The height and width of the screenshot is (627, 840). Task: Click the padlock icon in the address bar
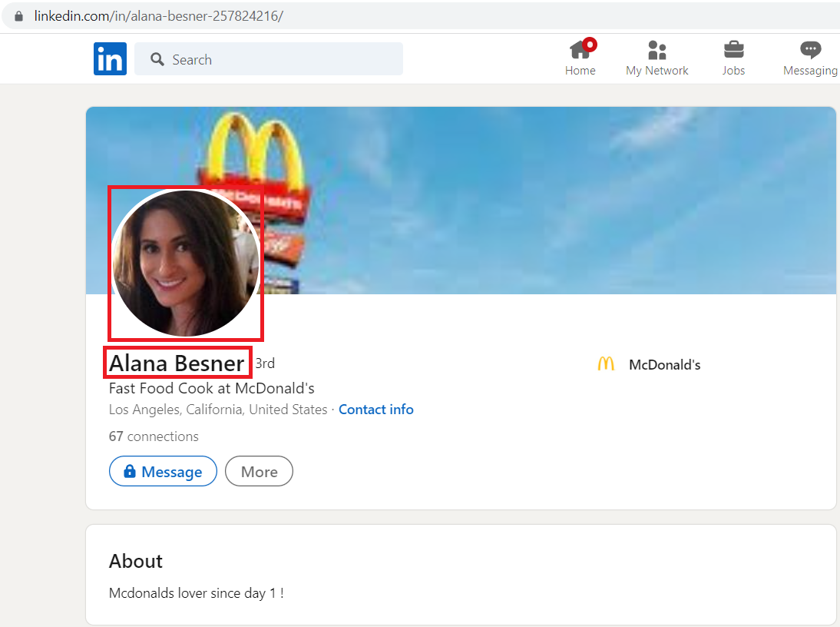(18, 16)
